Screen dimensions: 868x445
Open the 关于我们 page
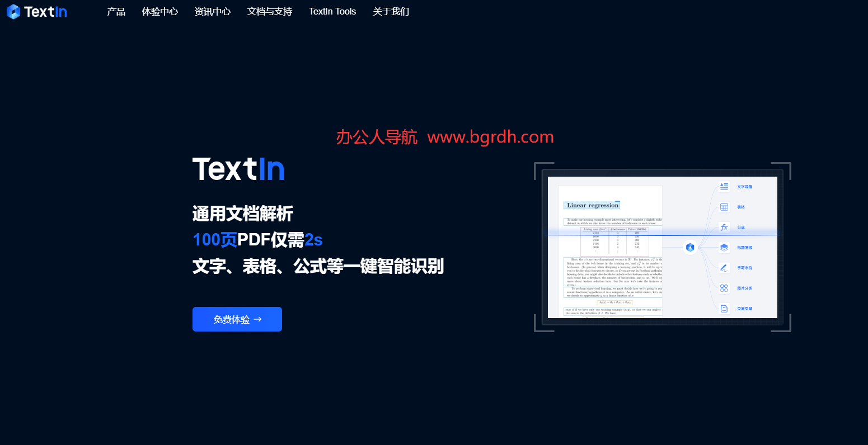[391, 11]
